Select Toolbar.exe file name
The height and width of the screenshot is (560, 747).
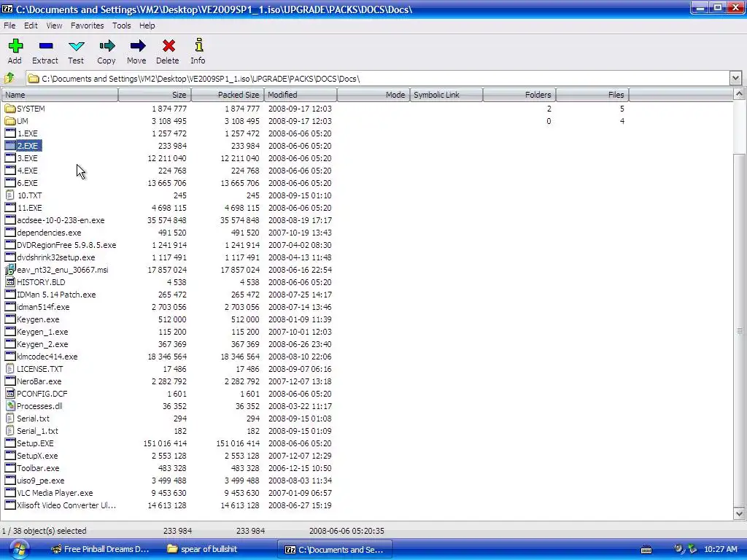pyautogui.click(x=38, y=467)
